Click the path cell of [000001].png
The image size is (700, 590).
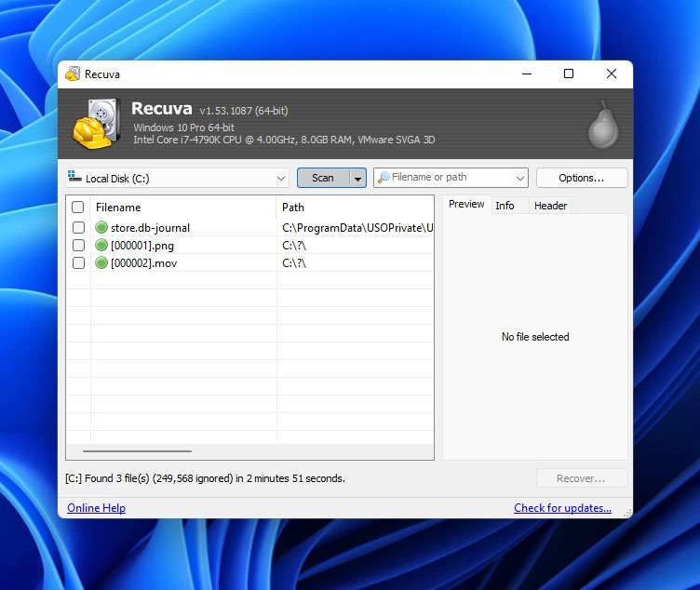tap(294, 246)
